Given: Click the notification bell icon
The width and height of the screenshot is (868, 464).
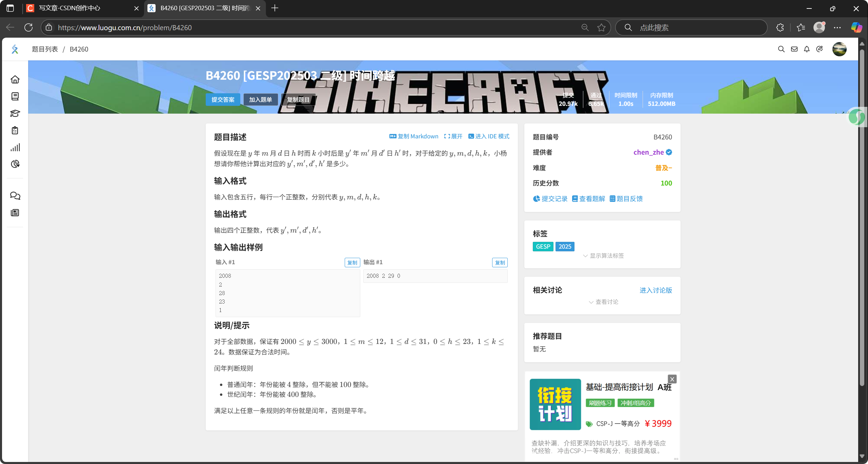Looking at the screenshot, I should coord(807,49).
